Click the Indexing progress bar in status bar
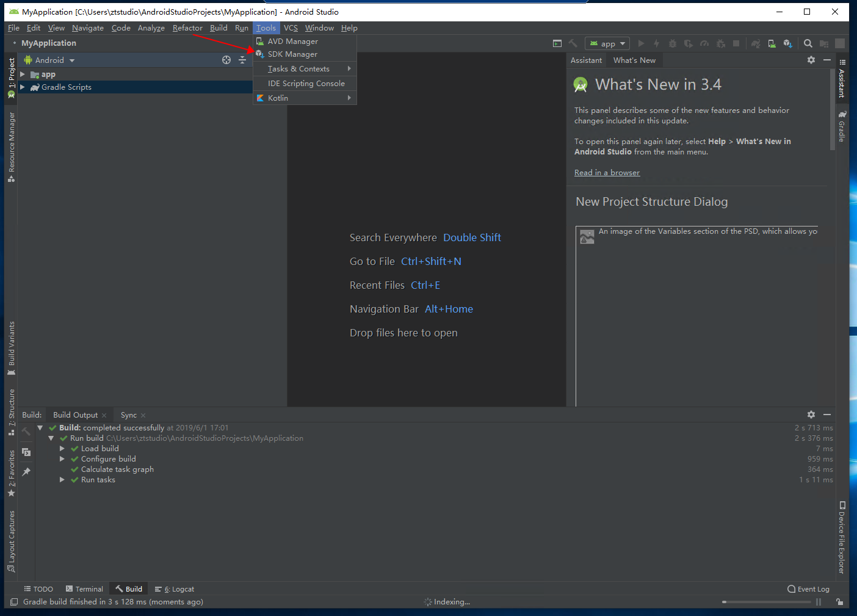Screen dimensions: 857x616 click(x=767, y=602)
